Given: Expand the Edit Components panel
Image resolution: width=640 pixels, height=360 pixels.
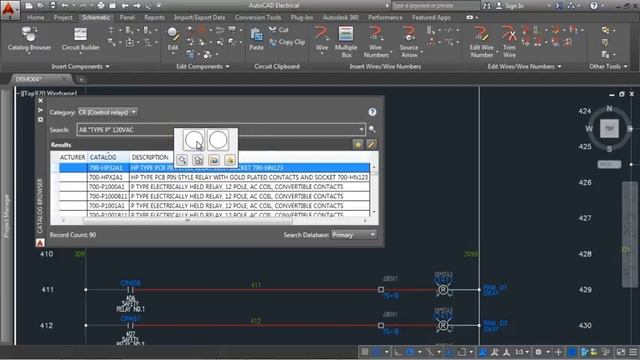Looking at the screenshot, I should (x=202, y=67).
